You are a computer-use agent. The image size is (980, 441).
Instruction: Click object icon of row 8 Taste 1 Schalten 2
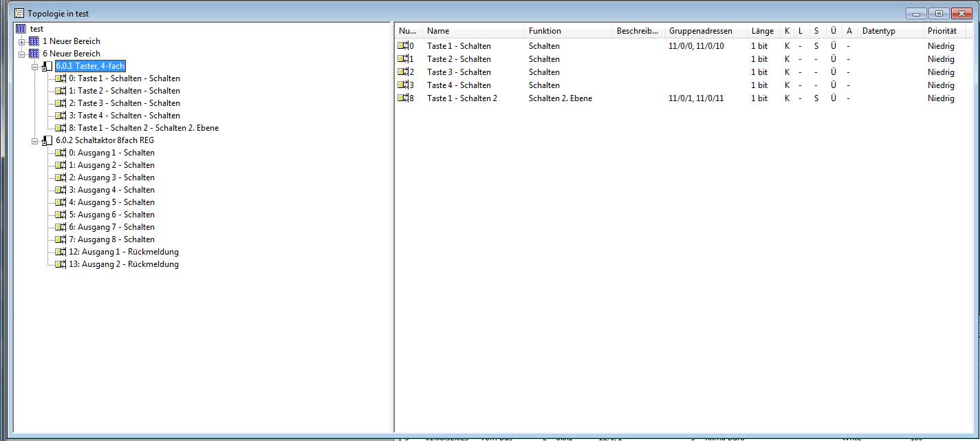403,98
